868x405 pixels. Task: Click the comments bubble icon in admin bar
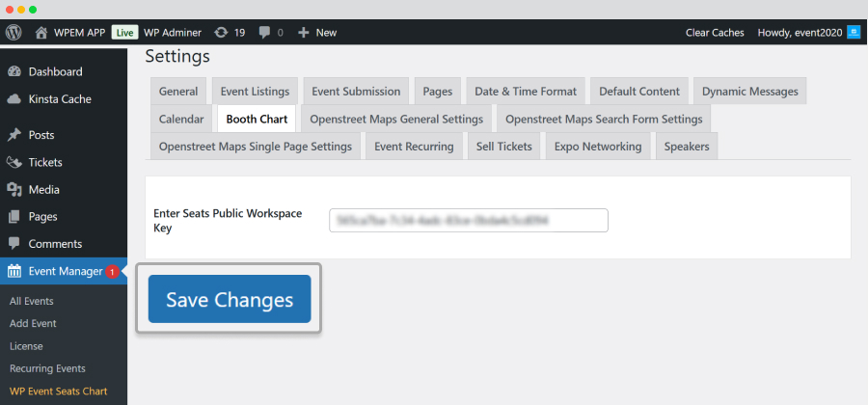[264, 33]
